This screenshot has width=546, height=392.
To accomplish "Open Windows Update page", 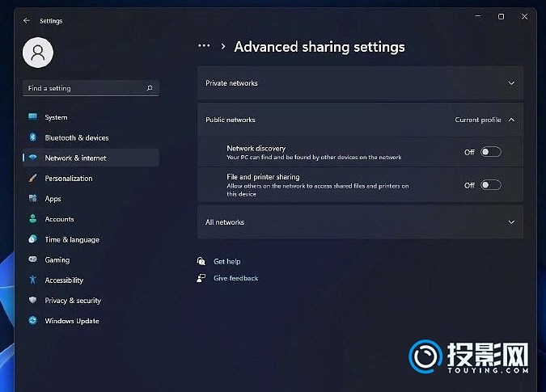I will [91, 321].
